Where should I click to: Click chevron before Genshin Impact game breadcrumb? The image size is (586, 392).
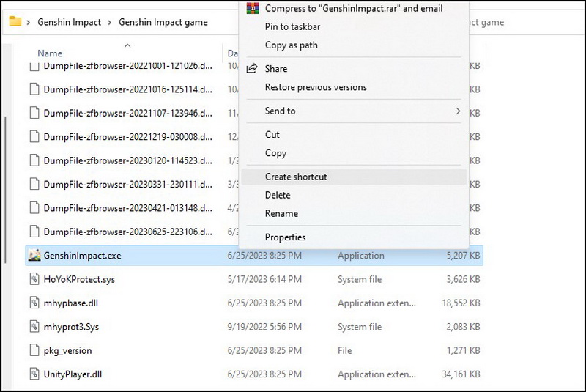click(109, 23)
